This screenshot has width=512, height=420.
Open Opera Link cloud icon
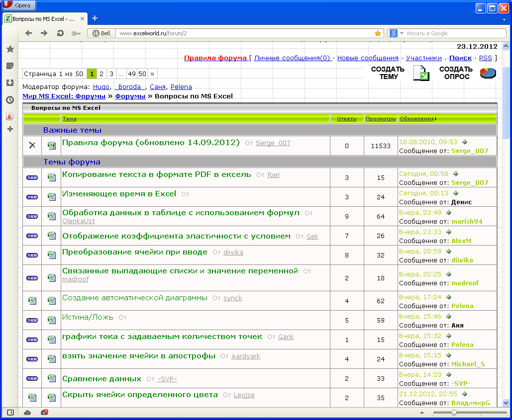pyautogui.click(x=27, y=413)
